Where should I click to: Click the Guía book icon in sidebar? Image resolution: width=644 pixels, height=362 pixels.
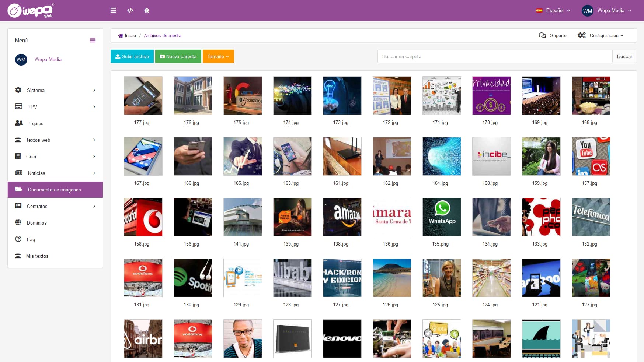click(17, 156)
